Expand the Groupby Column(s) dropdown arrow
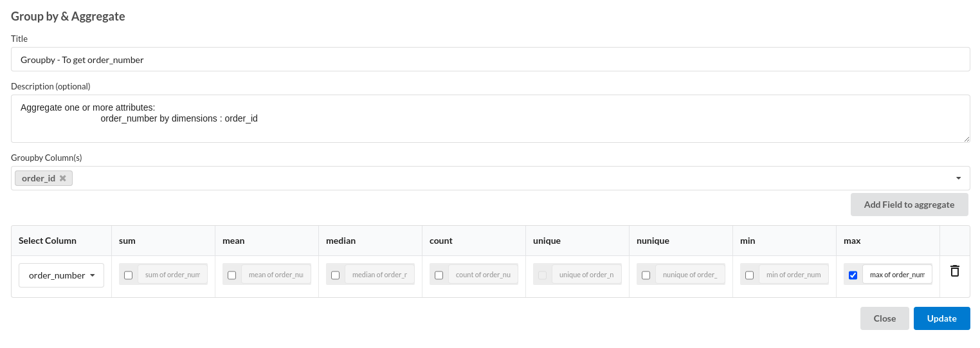The image size is (980, 348). click(x=958, y=178)
